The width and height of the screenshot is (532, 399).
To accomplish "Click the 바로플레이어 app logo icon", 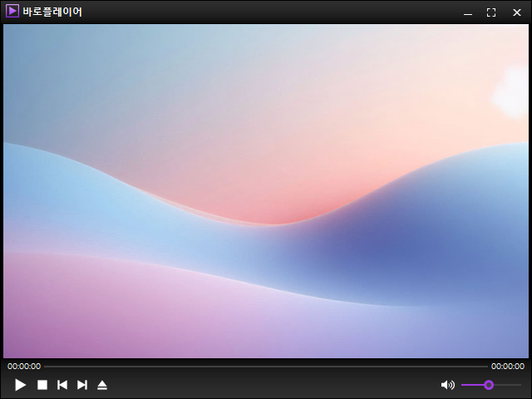I will coord(12,12).
